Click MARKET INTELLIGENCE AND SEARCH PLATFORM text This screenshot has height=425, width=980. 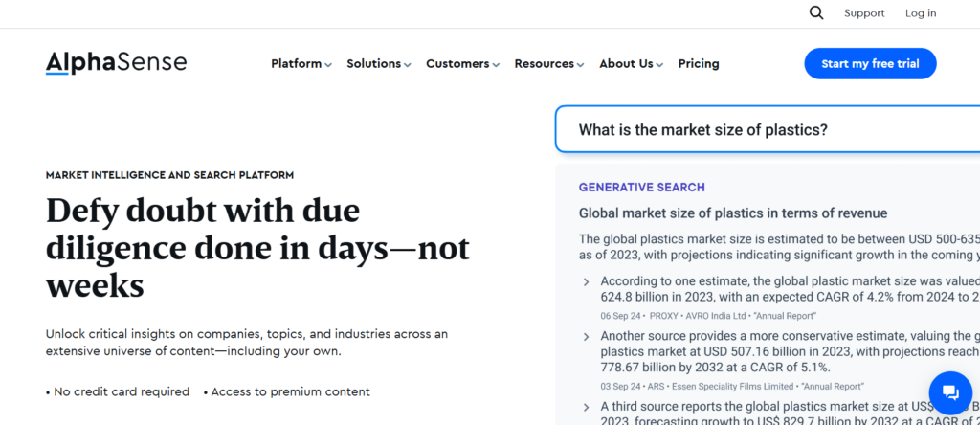point(170,175)
